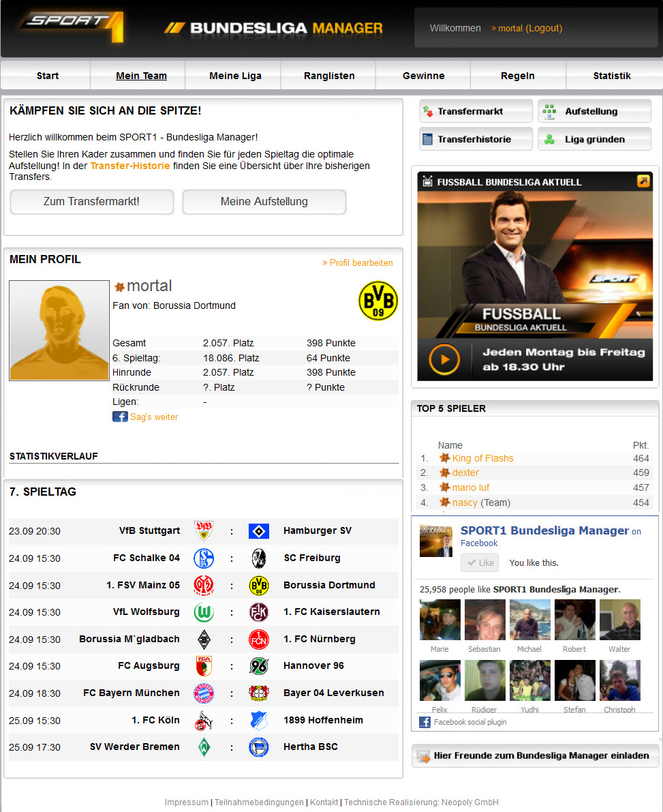This screenshot has width=663, height=812.
Task: Click the VfL Wolfsburg club crest
Action: pyautogui.click(x=204, y=612)
